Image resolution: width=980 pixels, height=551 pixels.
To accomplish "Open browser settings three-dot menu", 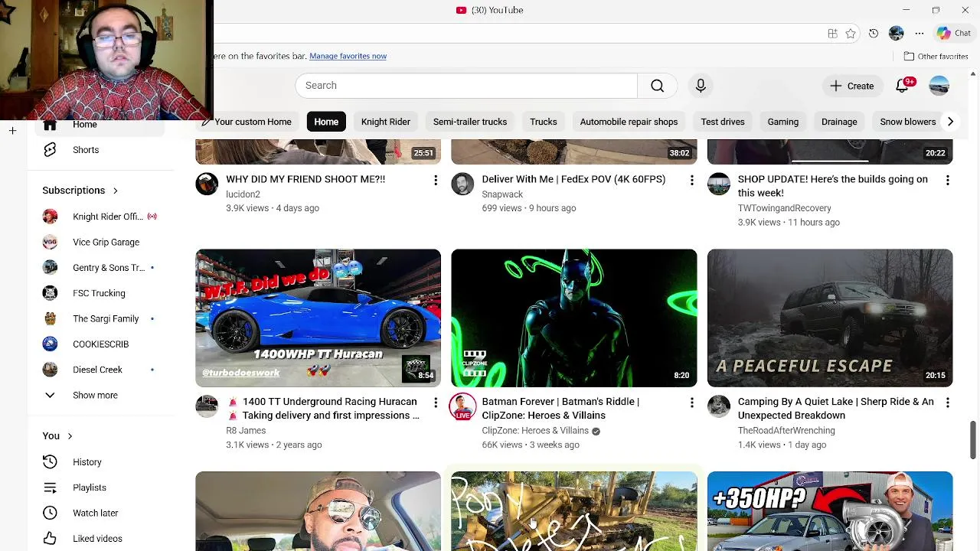I will [920, 34].
